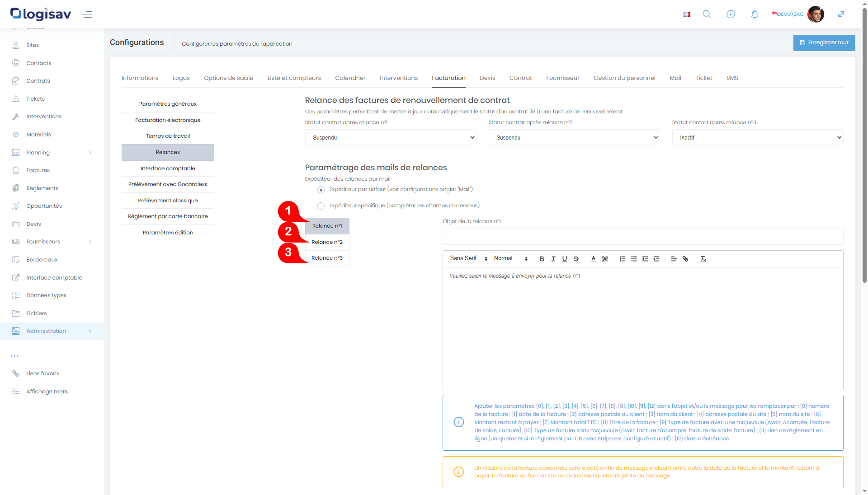Open Sans Serif font dropdown
Viewport: 868px width, 495px height.
coord(468,258)
